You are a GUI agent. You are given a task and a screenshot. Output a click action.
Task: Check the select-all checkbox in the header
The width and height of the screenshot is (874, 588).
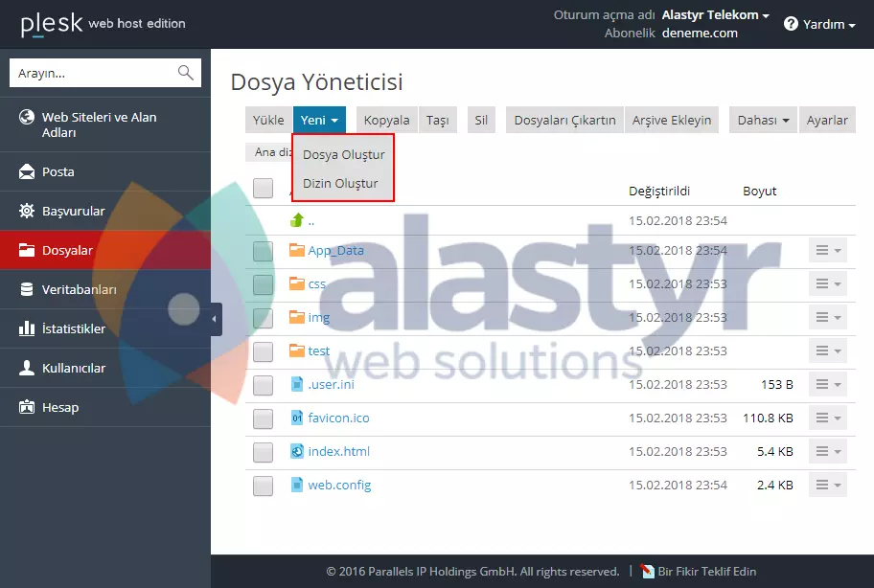pos(263,188)
